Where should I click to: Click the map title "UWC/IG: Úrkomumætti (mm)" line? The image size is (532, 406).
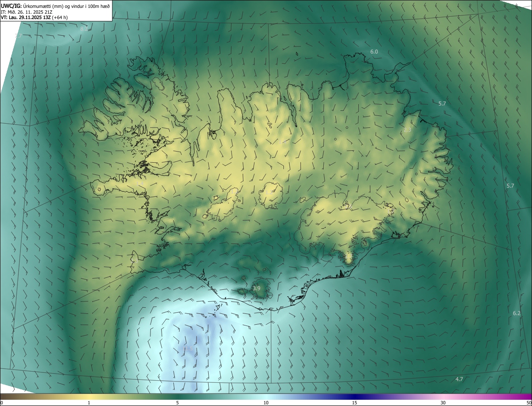point(55,5)
